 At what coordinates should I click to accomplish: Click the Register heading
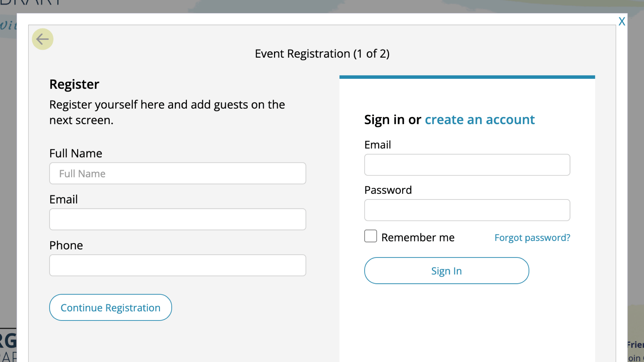click(x=74, y=84)
